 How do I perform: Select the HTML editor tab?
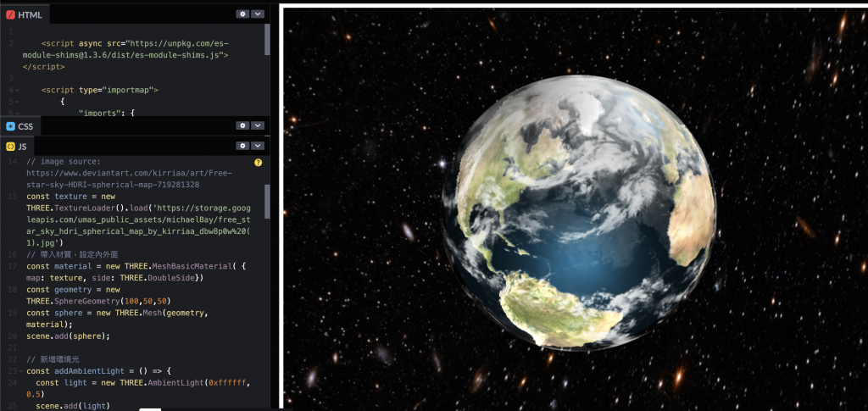point(25,15)
